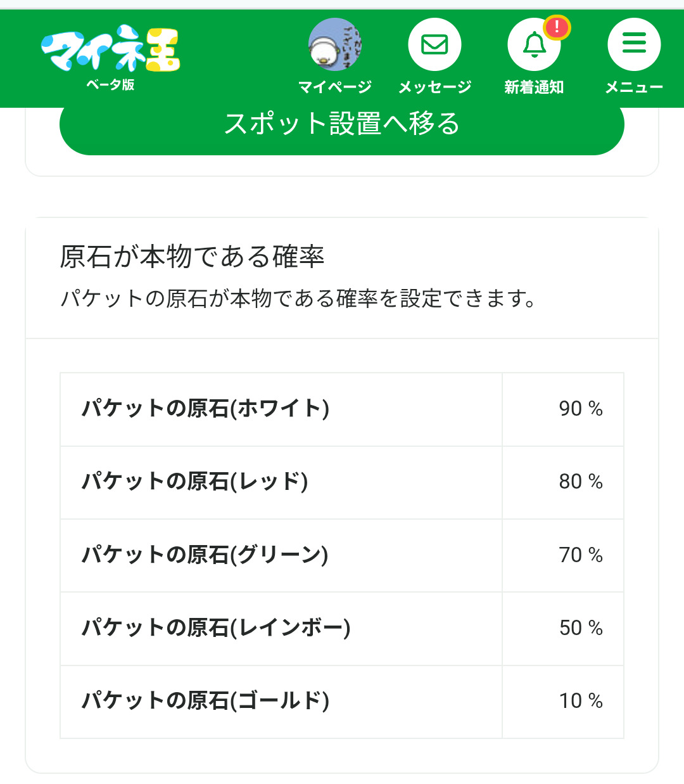Viewport: 684px width, 784px height.
Task: Open the メニュー hamburger icon
Action: [634, 44]
